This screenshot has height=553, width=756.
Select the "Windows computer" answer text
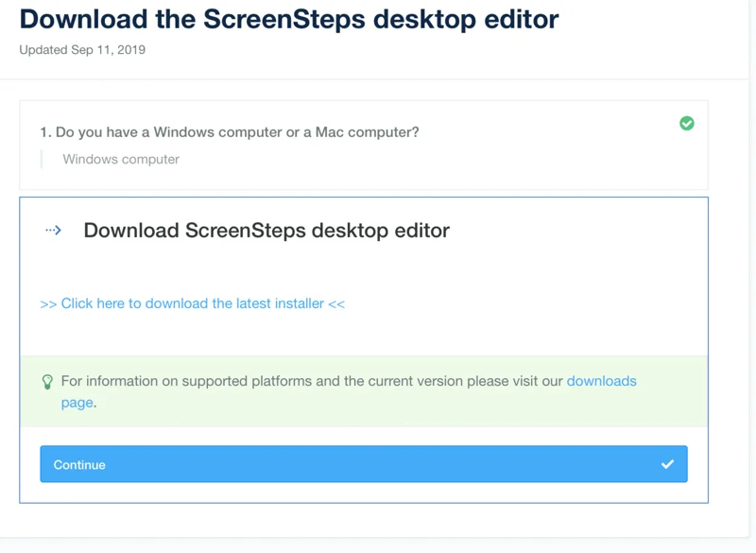coord(121,159)
